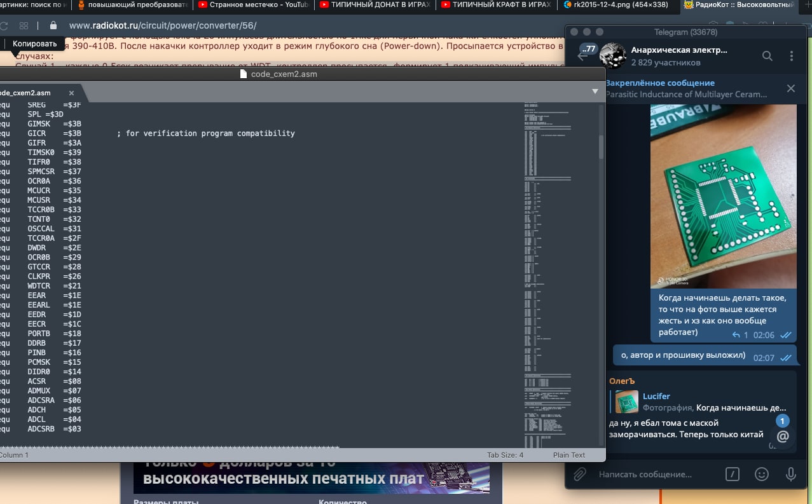Click the ADCSRB =$03 code line

pos(41,429)
